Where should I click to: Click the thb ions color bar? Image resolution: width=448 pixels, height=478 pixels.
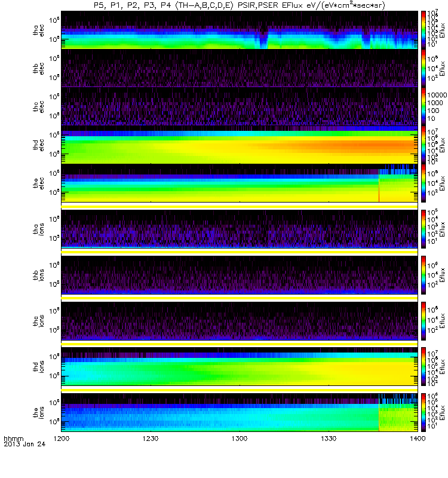[x=424, y=275]
